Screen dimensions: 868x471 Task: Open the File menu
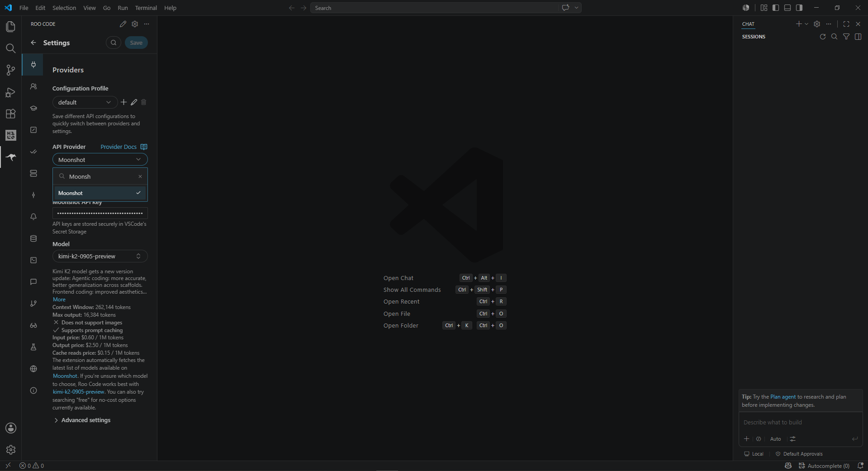[24, 8]
